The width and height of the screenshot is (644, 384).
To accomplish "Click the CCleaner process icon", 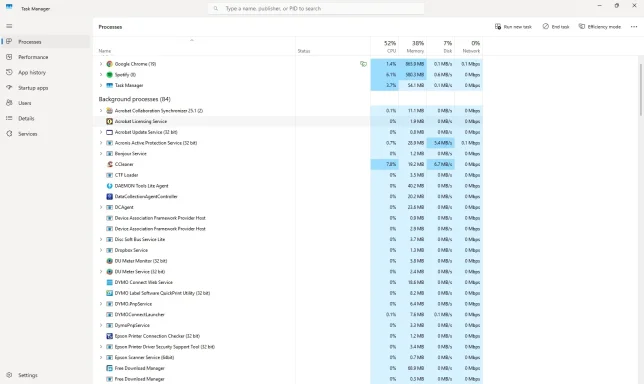I will click(x=109, y=164).
